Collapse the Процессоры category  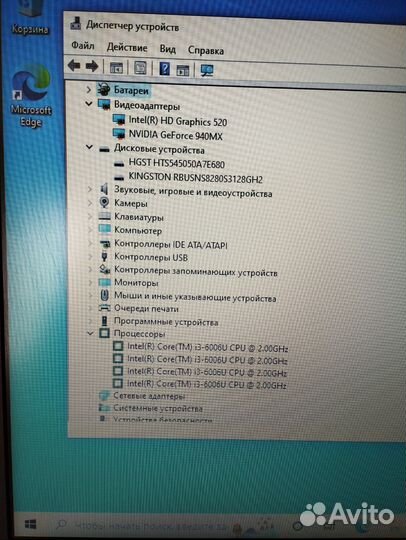[90, 333]
